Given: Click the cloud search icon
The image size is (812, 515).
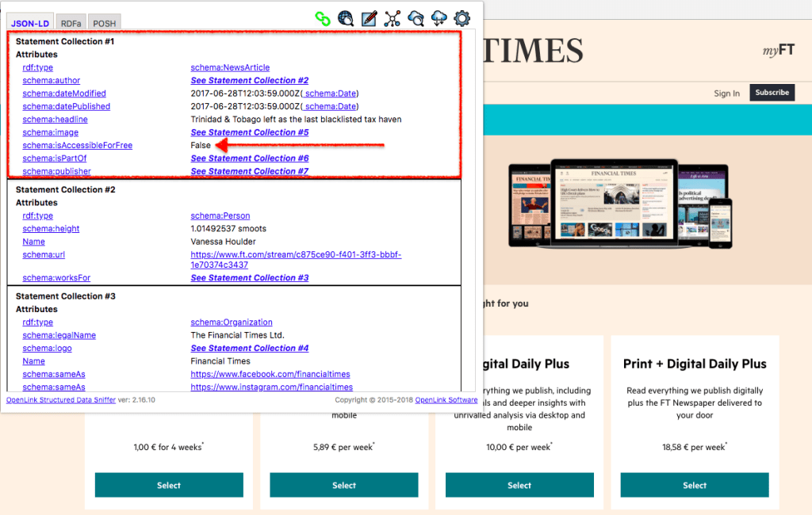Looking at the screenshot, I should (x=416, y=19).
